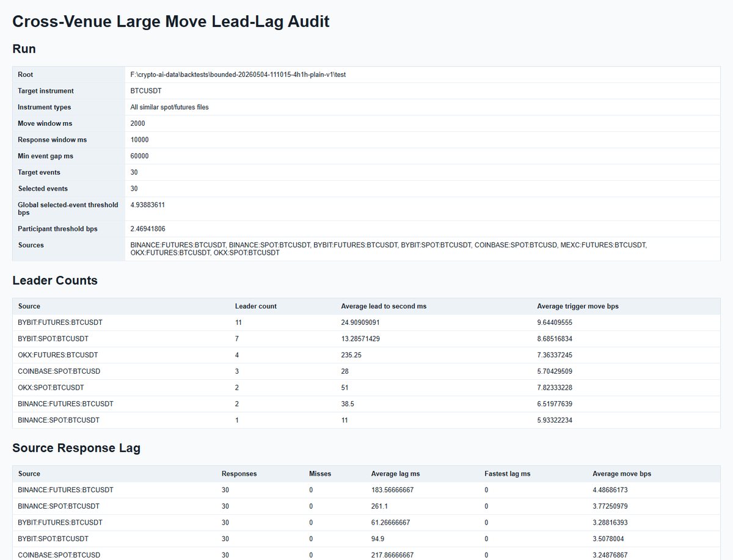Click the page title 'Cross-Venue Large Move Lead-Lag Audit'

pyautogui.click(x=171, y=22)
